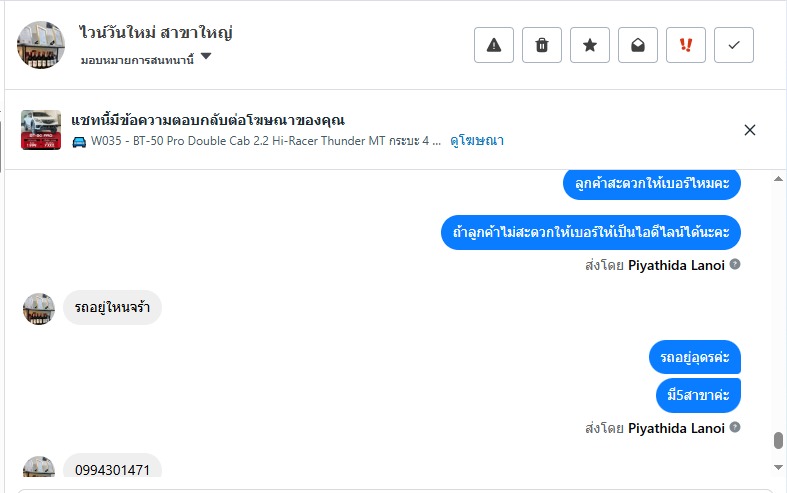Click the customer avatar beside รถอยู่ไหนจร้า
Viewport: 787px width, 493px height.
pyautogui.click(x=39, y=309)
